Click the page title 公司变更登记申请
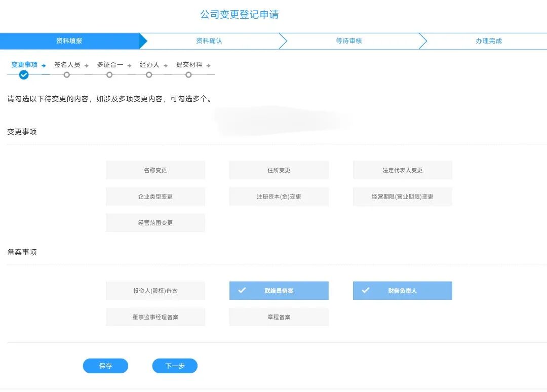This screenshot has width=547, height=392. [239, 14]
